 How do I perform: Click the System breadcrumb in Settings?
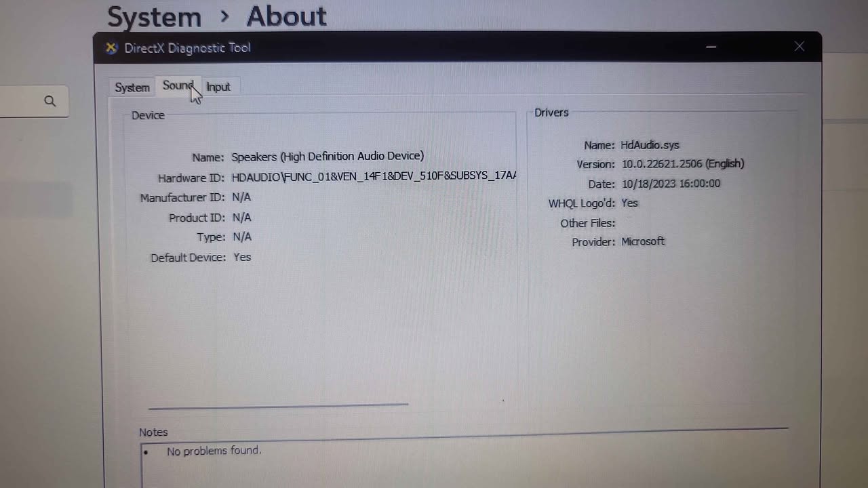[154, 17]
